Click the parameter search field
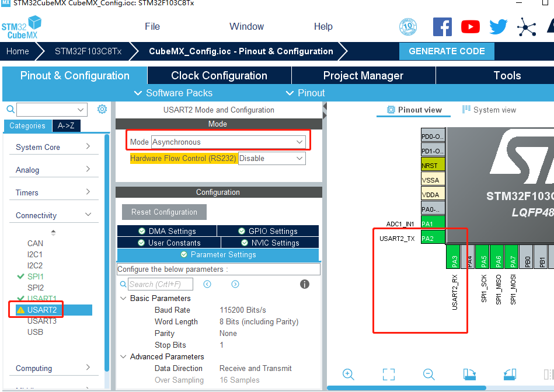The height and width of the screenshot is (392, 554). pos(161,284)
